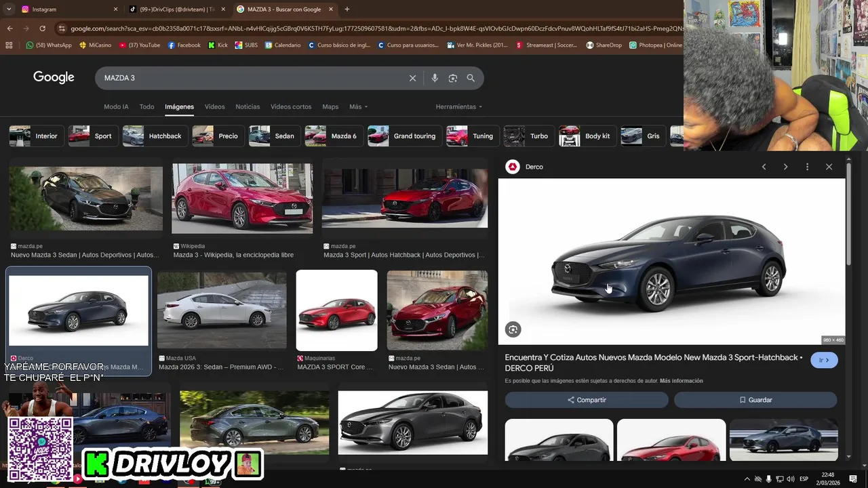
Task: Start voice search with the microphone icon
Action: coord(435,78)
